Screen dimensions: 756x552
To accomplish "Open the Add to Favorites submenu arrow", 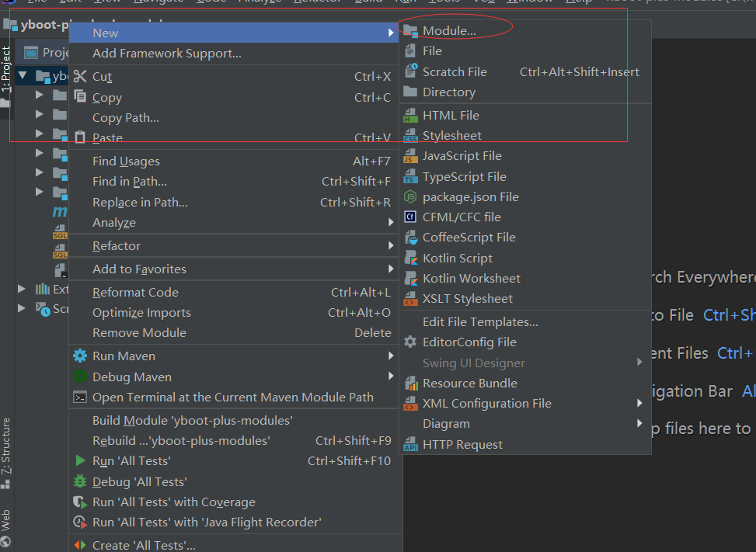I will [x=391, y=269].
